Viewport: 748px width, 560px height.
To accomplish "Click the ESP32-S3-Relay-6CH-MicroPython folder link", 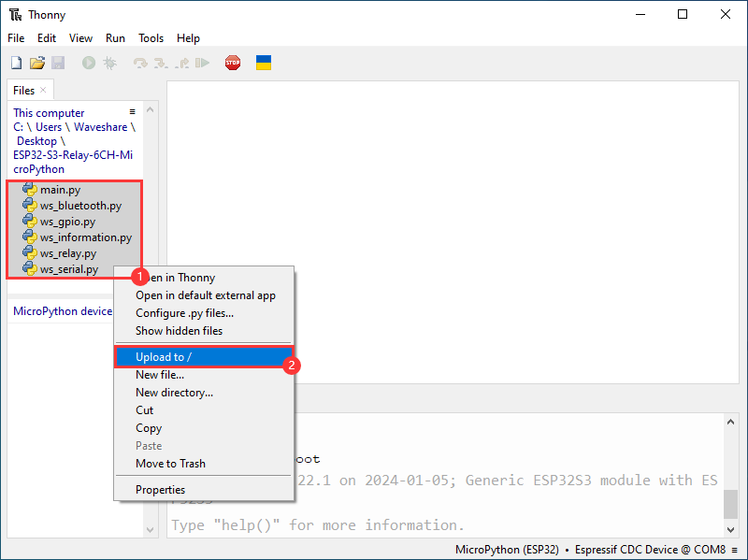I will click(x=73, y=162).
